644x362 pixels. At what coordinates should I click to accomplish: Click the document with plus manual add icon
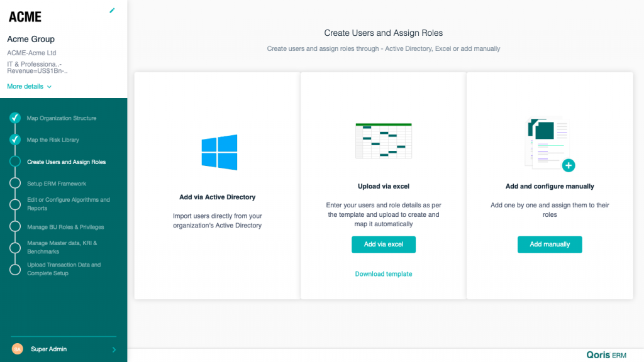[x=550, y=144]
